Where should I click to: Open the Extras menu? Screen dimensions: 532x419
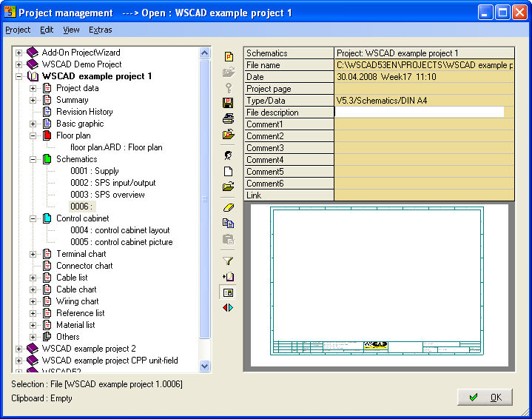101,30
